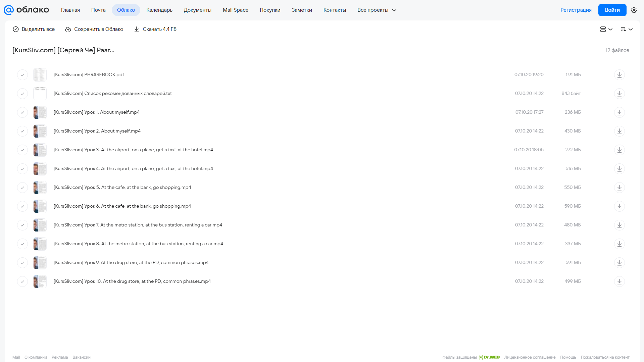Viewport: 644px width, 362px height.
Task: Select checkbox next to Урок 3 video
Action: click(x=22, y=150)
